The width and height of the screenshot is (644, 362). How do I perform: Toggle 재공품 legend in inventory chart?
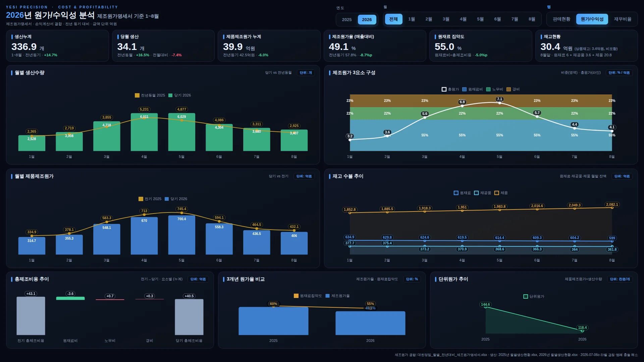tap(483, 193)
